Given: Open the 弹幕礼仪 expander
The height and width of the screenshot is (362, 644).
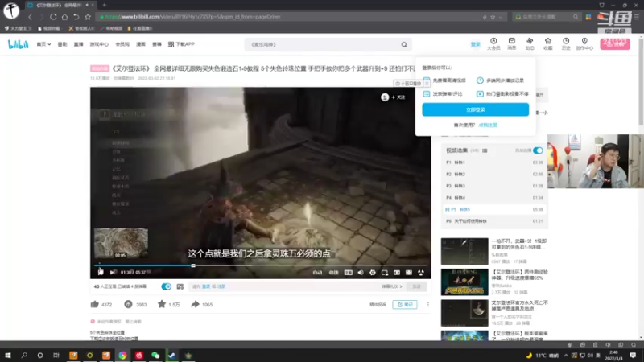Looking at the screenshot, I should click(x=391, y=286).
